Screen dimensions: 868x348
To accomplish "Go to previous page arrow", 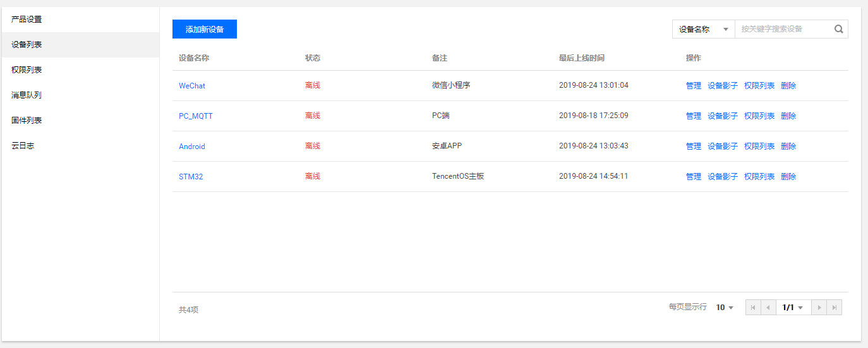I will pos(768,308).
